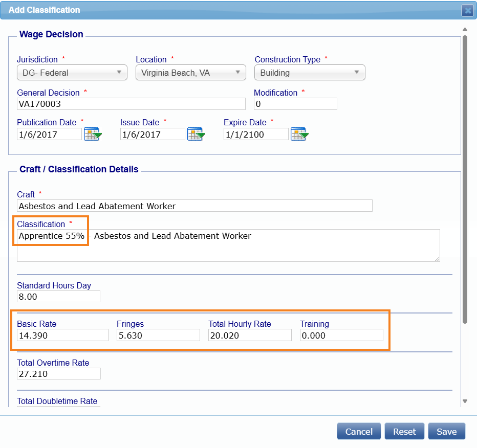Open the Publication Date calendar picker

point(93,134)
